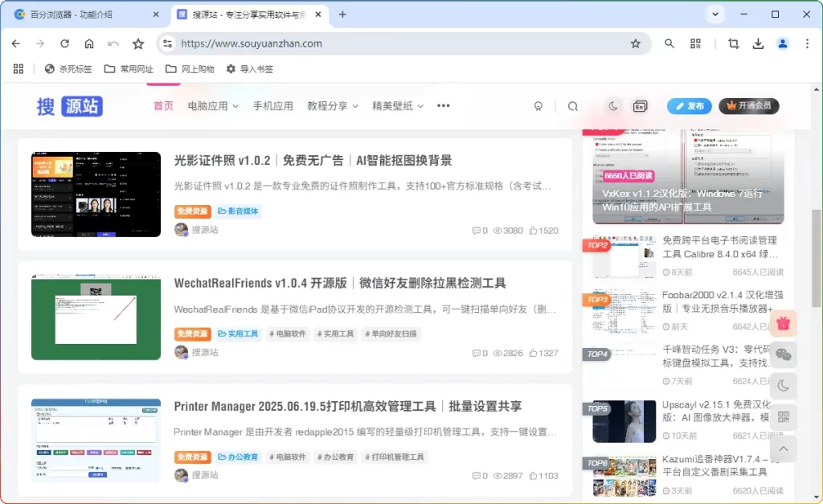Viewport: 823px width, 504px height.
Task: Click the 开通会员 button
Action: [x=749, y=106]
